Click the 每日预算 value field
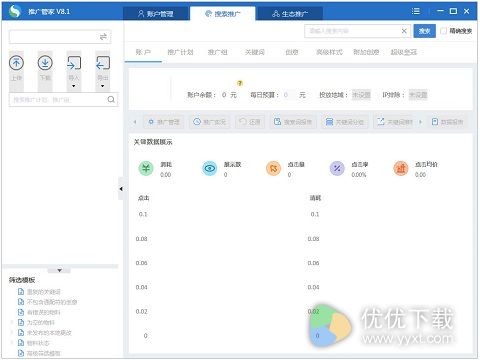This screenshot has height=360, width=480. 289,95
